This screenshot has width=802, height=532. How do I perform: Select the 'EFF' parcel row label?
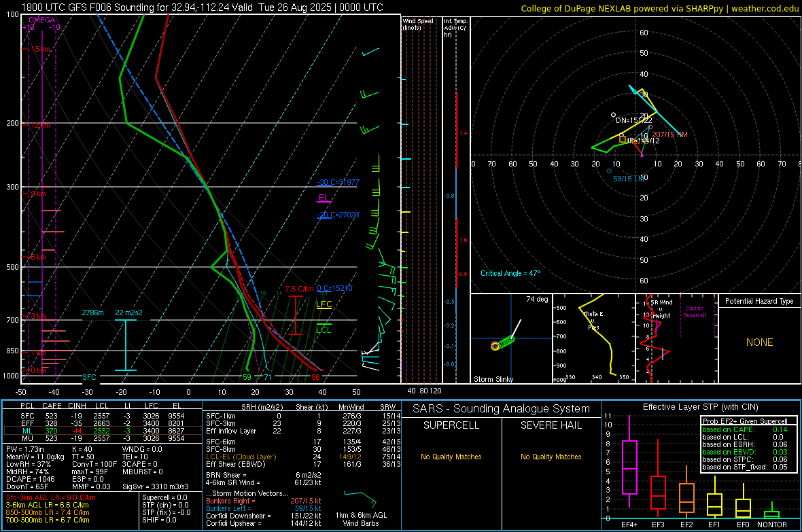tap(28, 423)
